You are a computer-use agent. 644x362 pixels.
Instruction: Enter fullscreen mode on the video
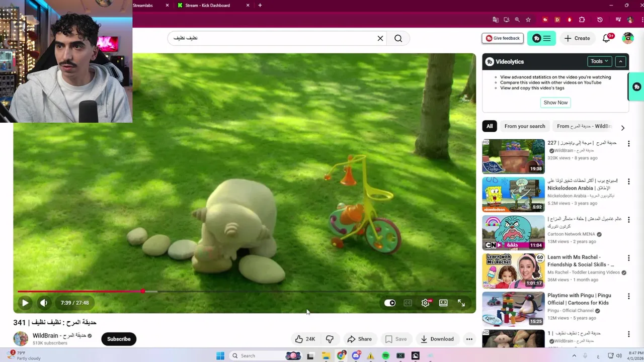click(461, 303)
